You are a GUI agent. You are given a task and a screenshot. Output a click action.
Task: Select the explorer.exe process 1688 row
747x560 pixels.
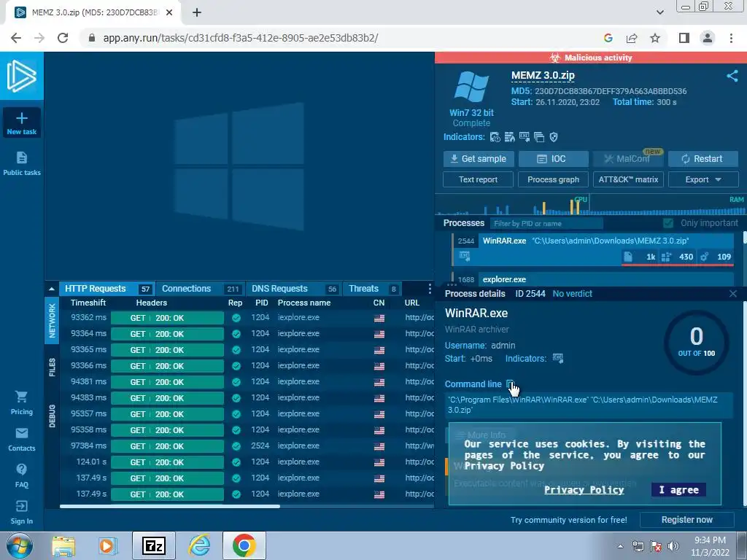tap(594, 279)
